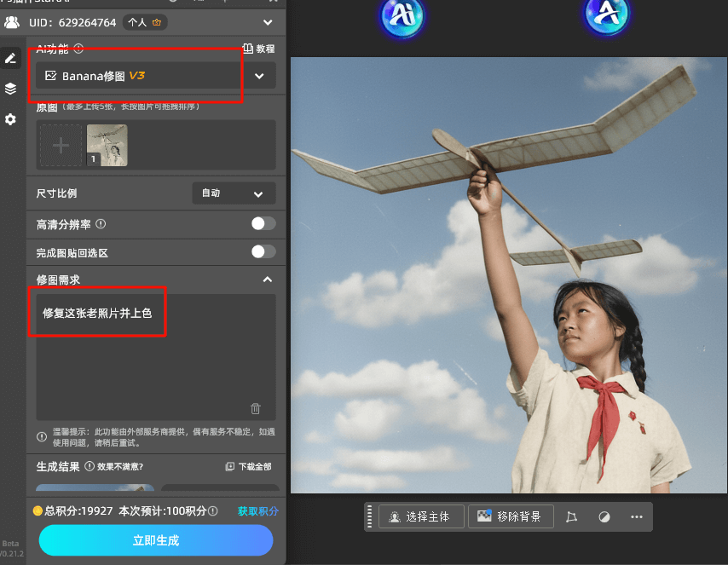Open the 尺寸比例 自动 dropdown
This screenshot has height=565, width=728.
click(234, 193)
